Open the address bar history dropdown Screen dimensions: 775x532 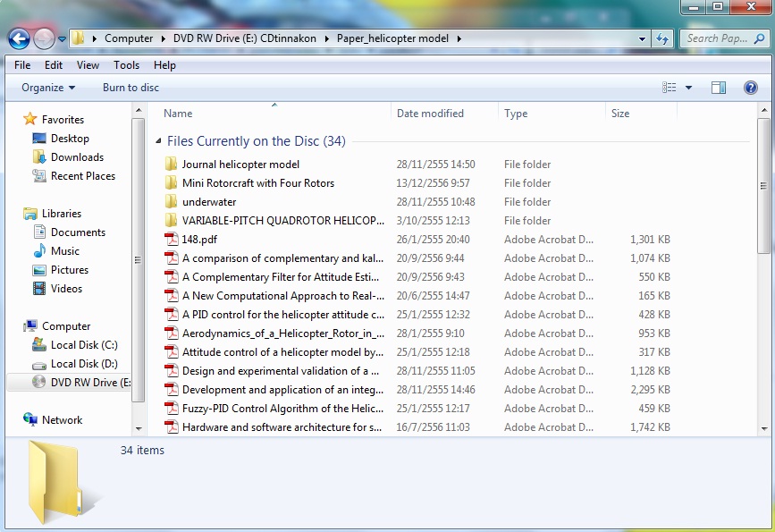tap(643, 38)
